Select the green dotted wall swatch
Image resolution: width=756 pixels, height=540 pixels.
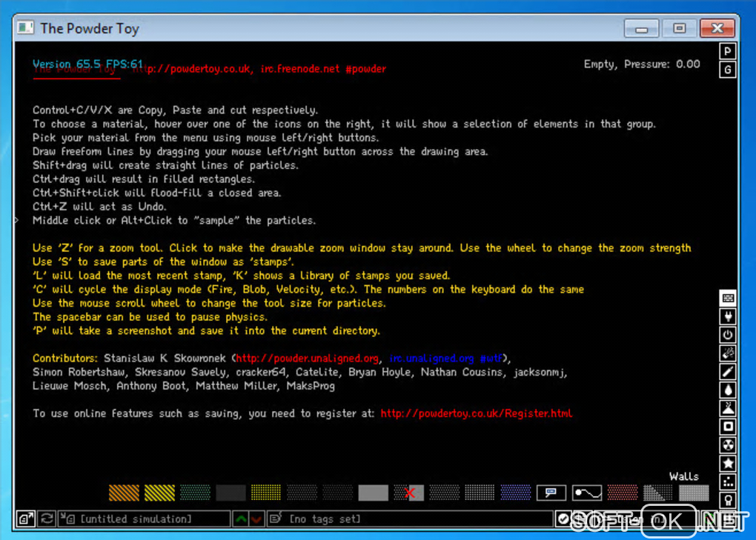pos(195,493)
